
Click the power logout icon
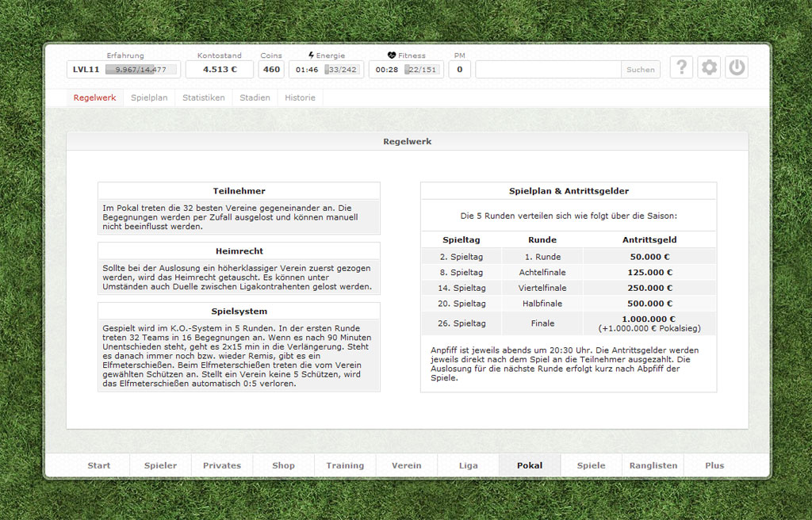pyautogui.click(x=737, y=67)
